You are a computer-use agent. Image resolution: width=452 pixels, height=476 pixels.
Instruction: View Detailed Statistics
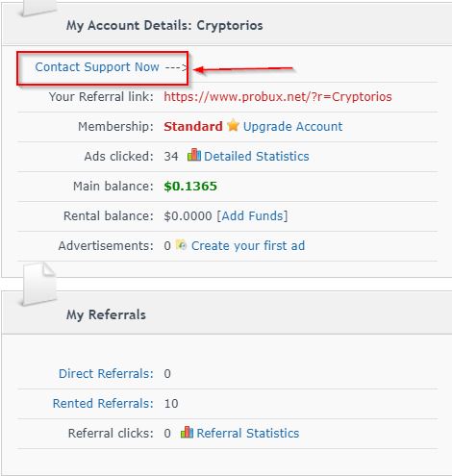tap(257, 156)
